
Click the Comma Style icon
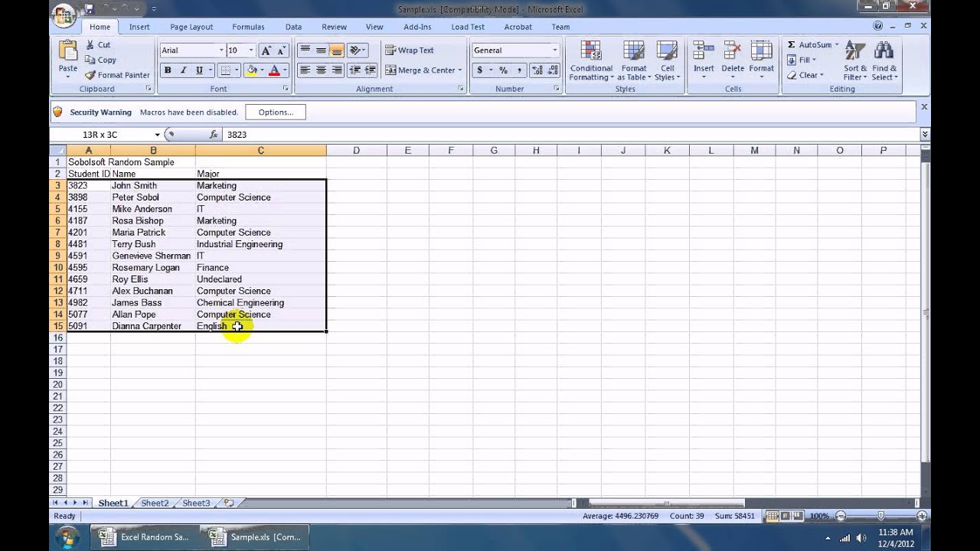coord(519,70)
